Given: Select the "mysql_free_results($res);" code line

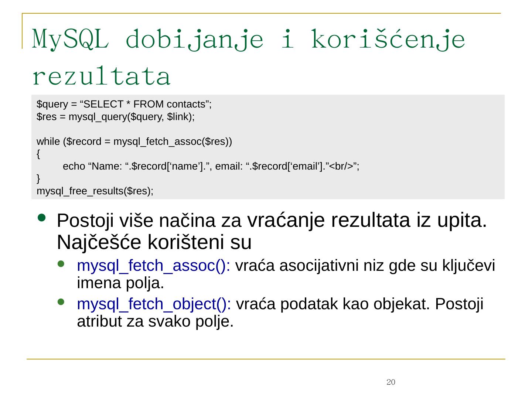Looking at the screenshot, I should pyautogui.click(x=95, y=191).
